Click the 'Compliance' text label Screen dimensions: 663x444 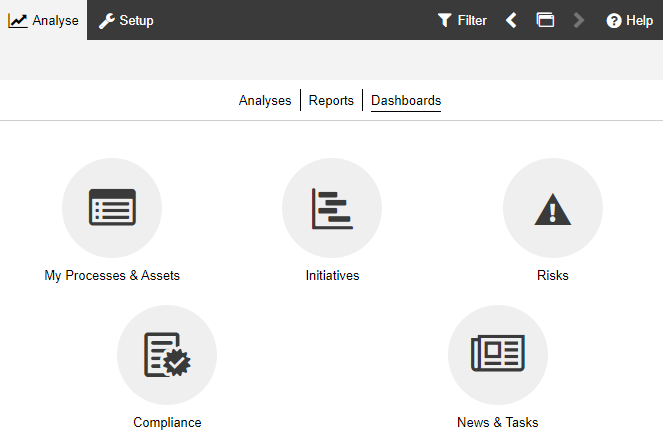[x=167, y=422]
